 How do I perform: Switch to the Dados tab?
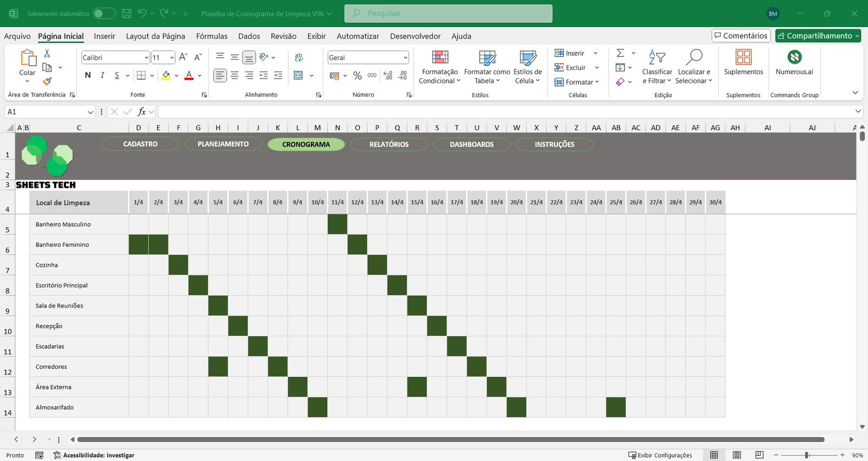click(249, 36)
